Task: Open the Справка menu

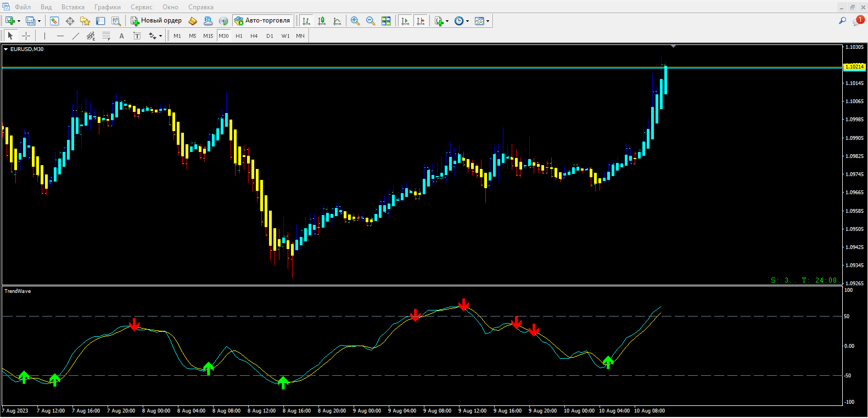Action: [201, 7]
